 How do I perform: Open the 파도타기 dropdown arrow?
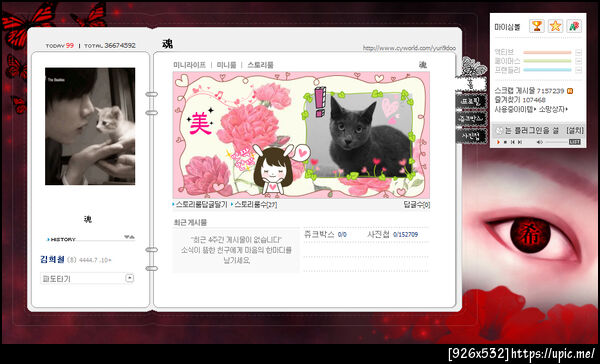(x=129, y=278)
